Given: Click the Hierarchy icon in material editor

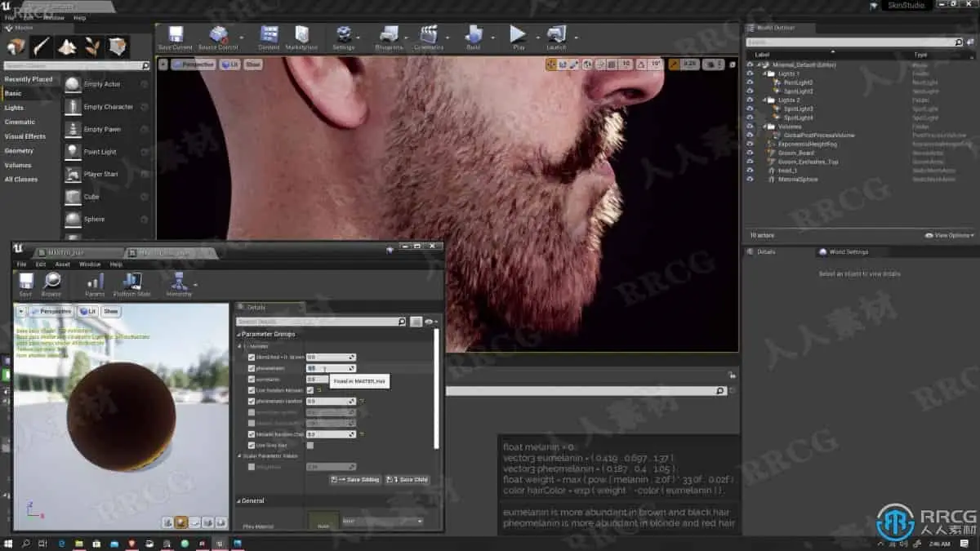Looking at the screenshot, I should tap(179, 283).
